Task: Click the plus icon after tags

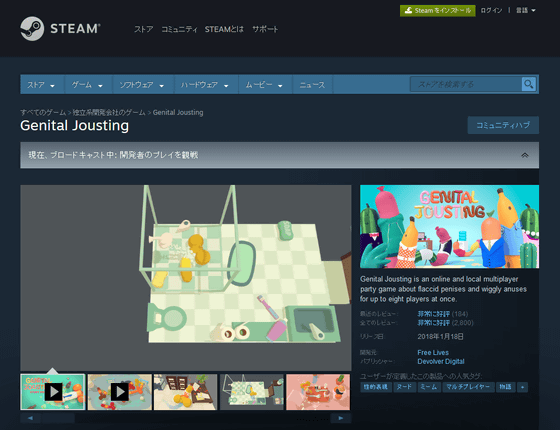Action: pyautogui.click(x=522, y=387)
